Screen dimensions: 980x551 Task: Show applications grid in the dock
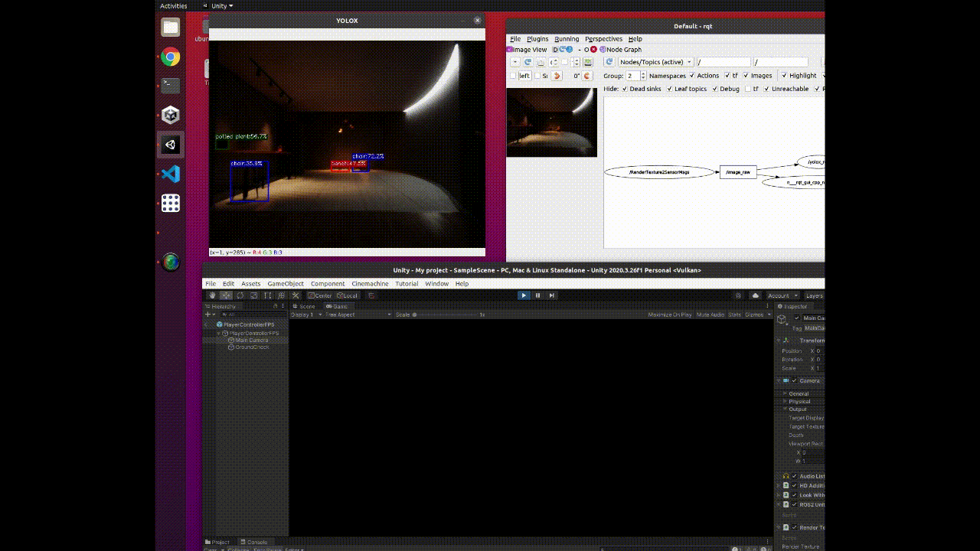[170, 203]
